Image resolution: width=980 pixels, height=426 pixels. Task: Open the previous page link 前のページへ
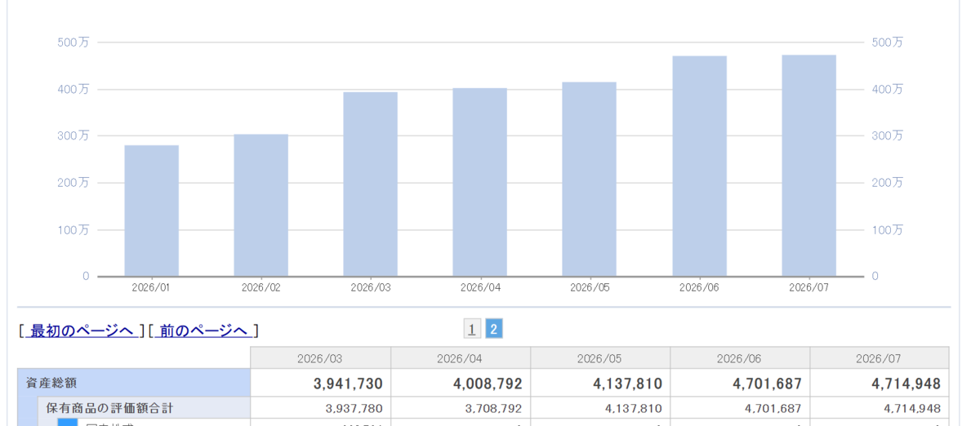point(203,331)
